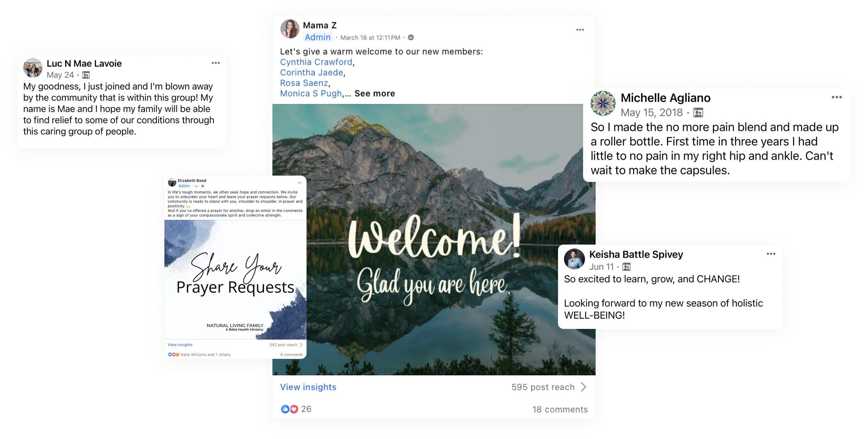Expand the post with See more

tap(375, 93)
